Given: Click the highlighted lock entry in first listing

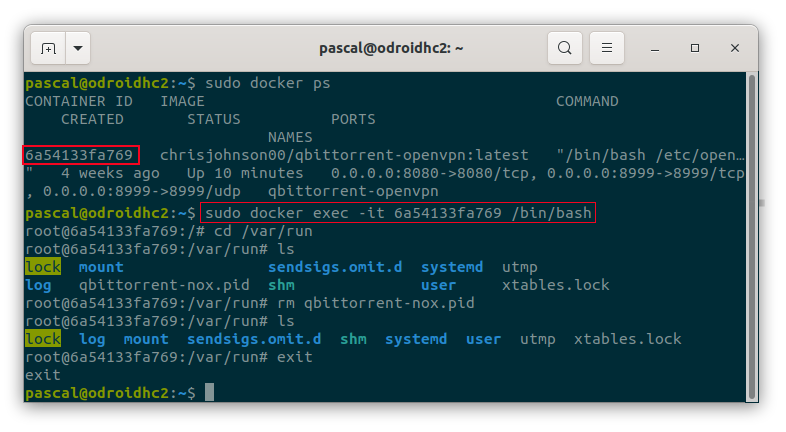Looking at the screenshot, I should 43,267.
